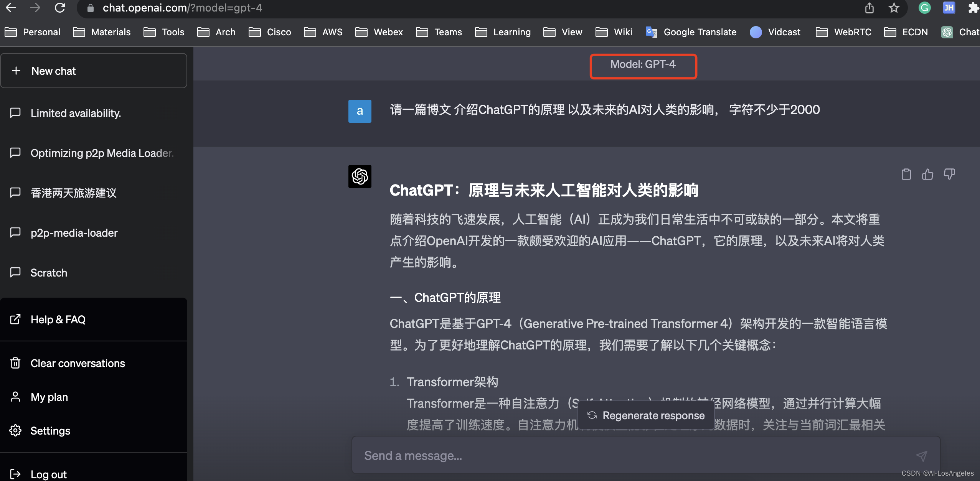Screen dimensions: 980x481
Task: Open the Chat bookmark with OpenAI logo
Action: click(960, 32)
